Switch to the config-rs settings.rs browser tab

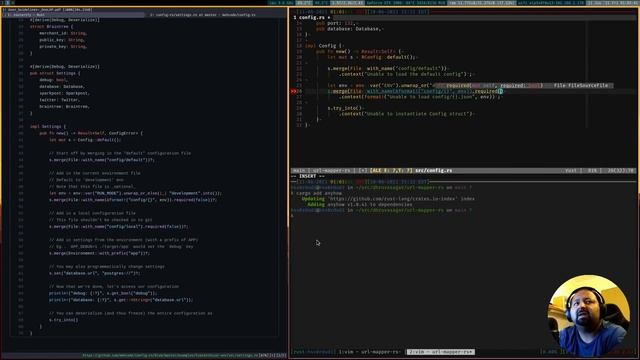(x=215, y=15)
